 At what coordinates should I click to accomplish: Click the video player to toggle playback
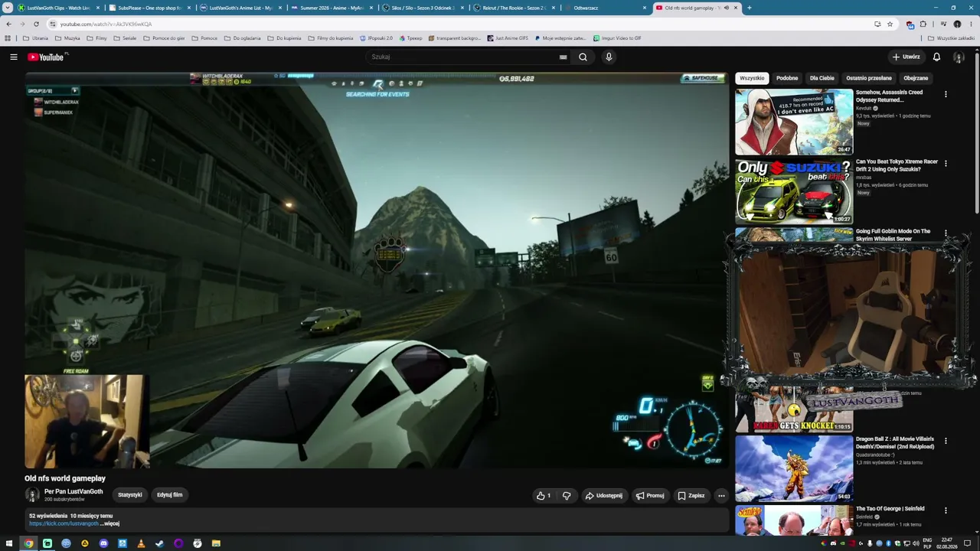377,270
